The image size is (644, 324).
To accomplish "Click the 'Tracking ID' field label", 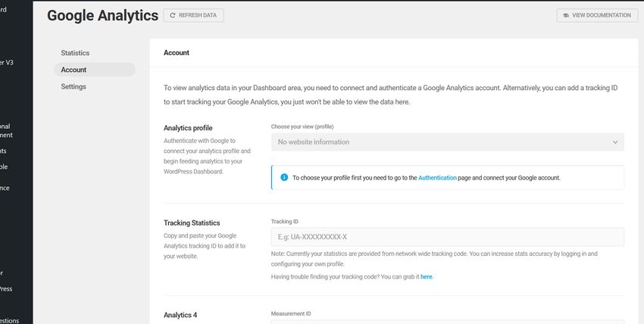I will (x=285, y=222).
